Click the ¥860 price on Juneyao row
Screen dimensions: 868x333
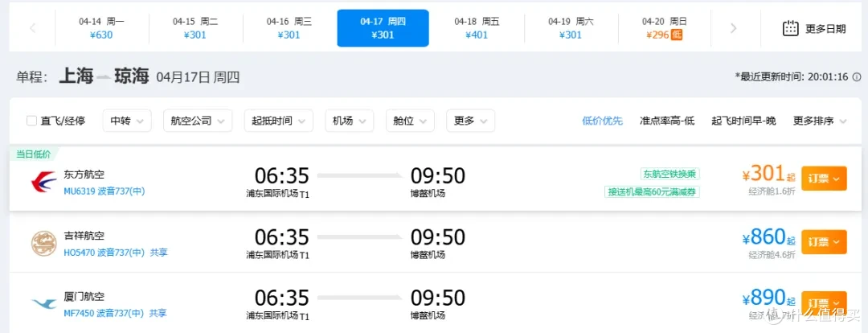[x=769, y=238]
